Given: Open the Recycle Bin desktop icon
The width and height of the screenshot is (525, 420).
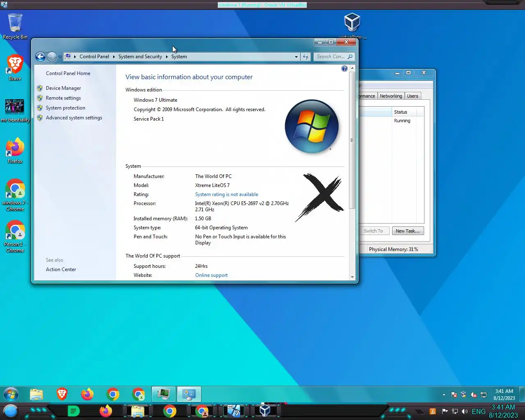Looking at the screenshot, I should (x=15, y=26).
